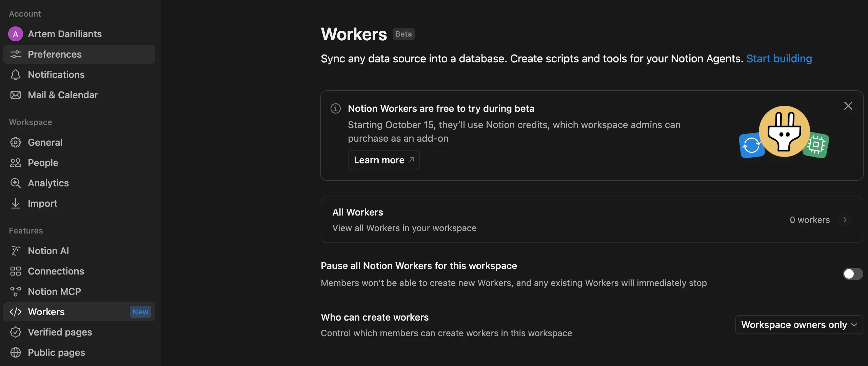Open Notifications settings
Viewport: 868px width, 366px height.
pyautogui.click(x=79, y=75)
